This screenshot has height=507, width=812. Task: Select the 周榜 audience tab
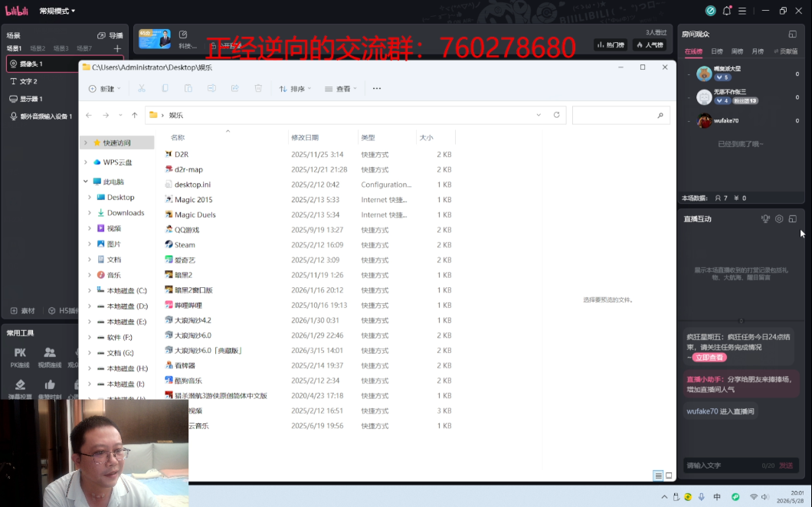click(737, 51)
